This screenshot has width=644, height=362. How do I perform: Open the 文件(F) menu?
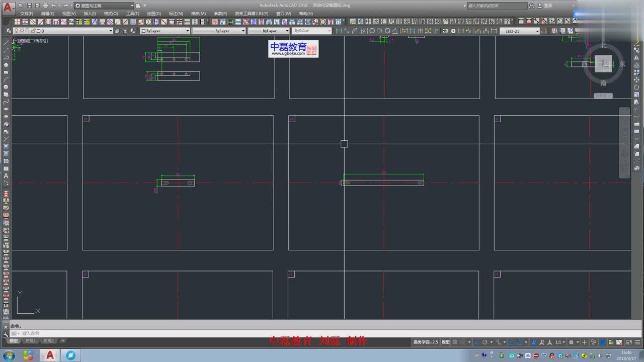click(27, 14)
